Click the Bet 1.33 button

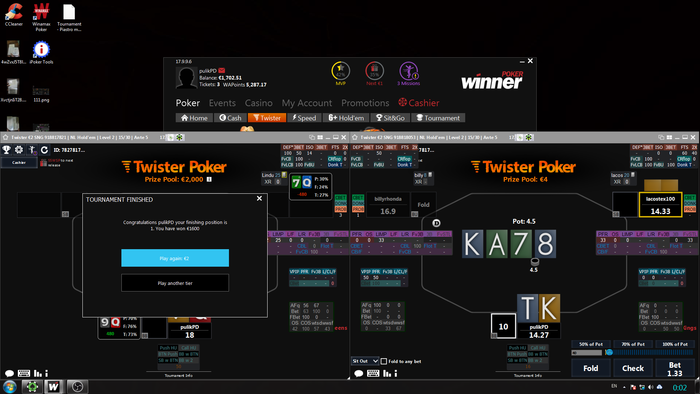pyautogui.click(x=675, y=369)
